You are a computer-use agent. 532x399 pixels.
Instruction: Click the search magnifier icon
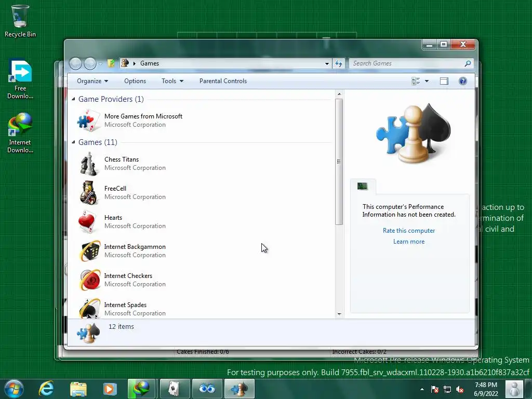coord(468,63)
